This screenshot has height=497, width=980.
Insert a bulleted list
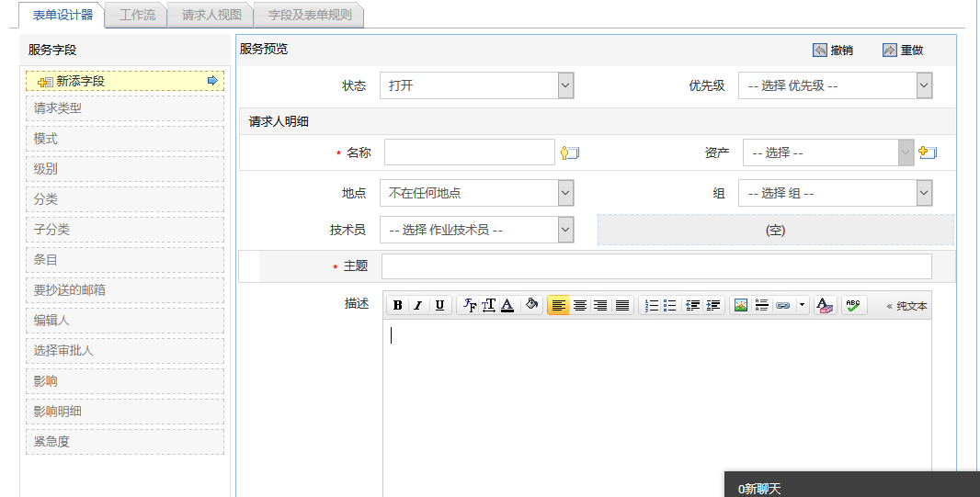(x=670, y=305)
